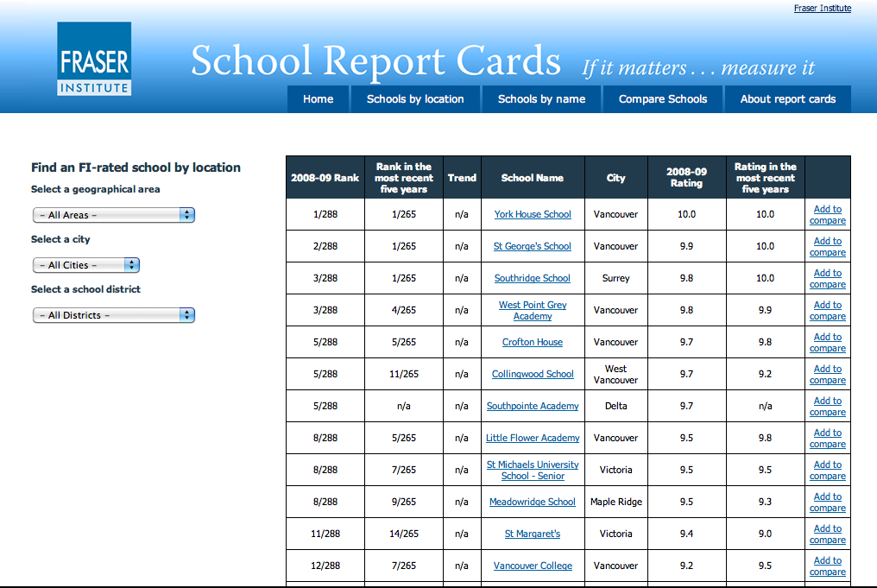Image resolution: width=877 pixels, height=588 pixels.
Task: Switch to Schools by location tab
Action: 415,99
